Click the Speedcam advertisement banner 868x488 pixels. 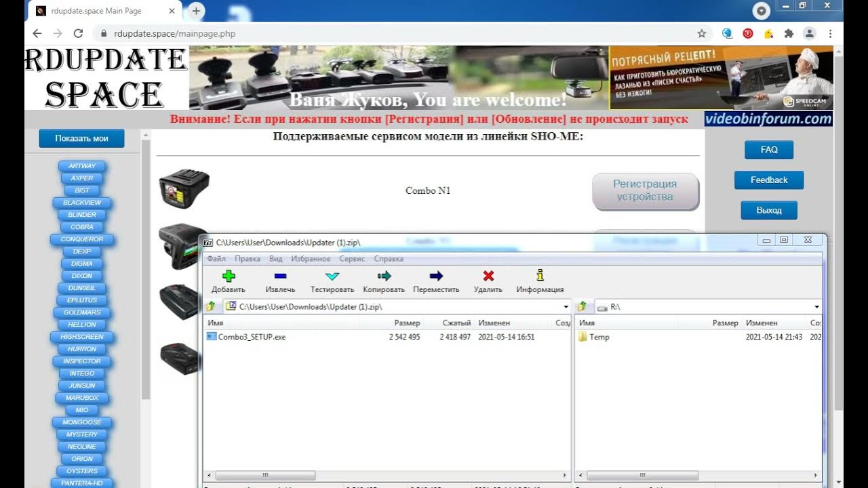tap(721, 77)
